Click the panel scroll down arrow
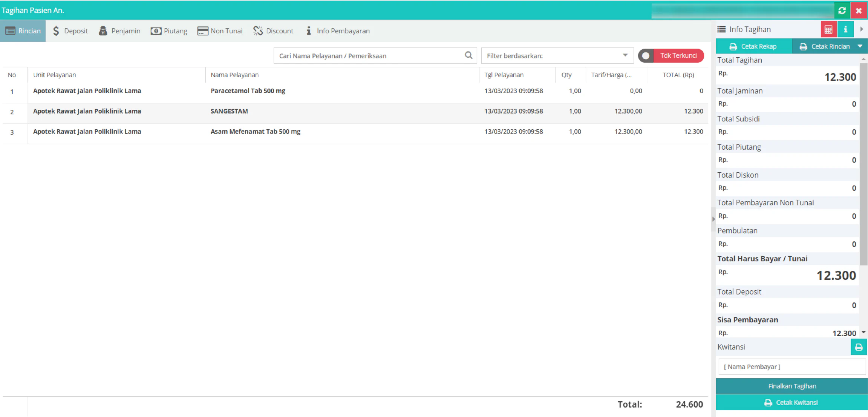Viewport: 868px width, 417px height. [863, 333]
